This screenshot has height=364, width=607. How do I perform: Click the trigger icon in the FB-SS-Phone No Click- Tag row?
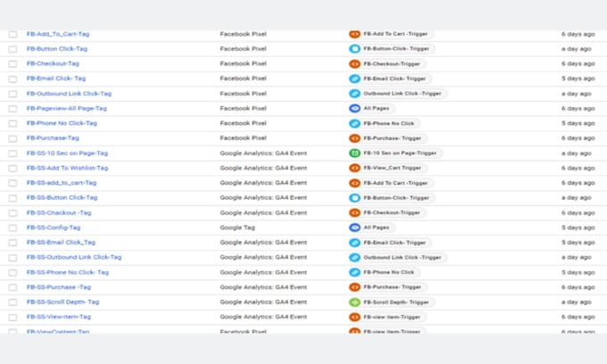pyautogui.click(x=354, y=272)
